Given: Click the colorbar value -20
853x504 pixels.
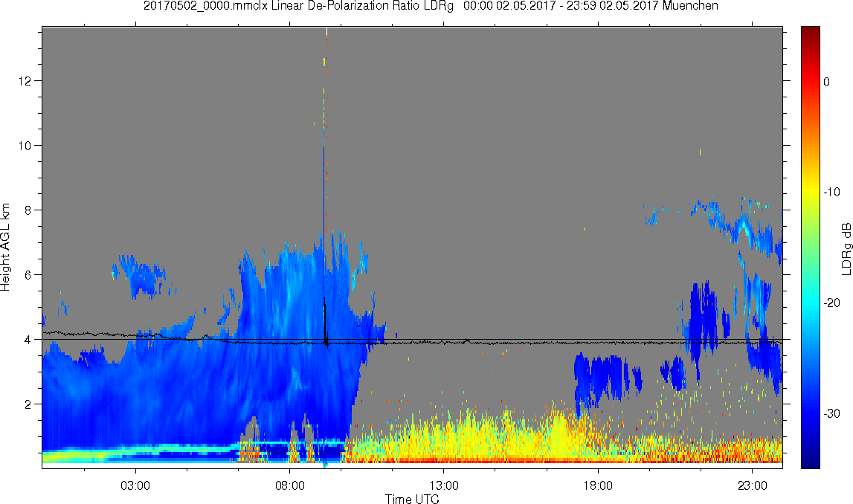Looking at the screenshot, I should (831, 303).
